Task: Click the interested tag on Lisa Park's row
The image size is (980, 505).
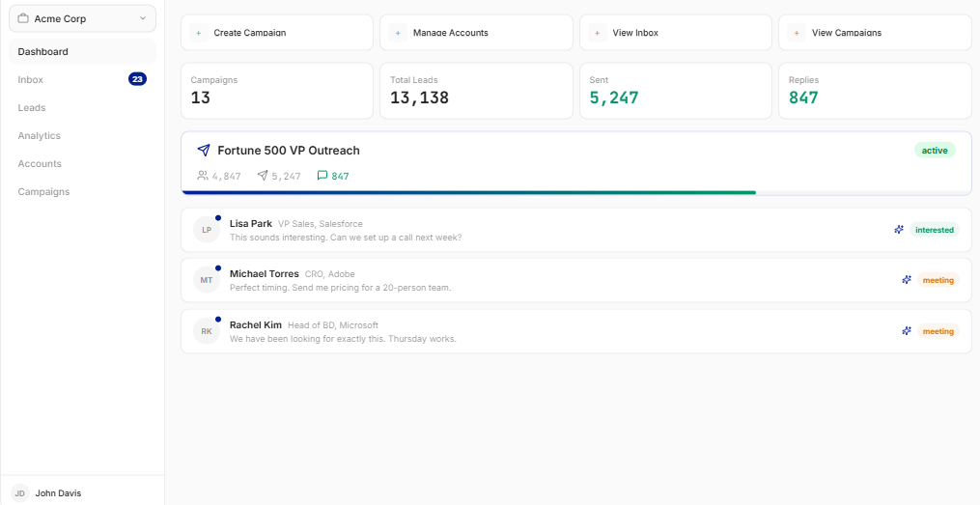Action: click(x=935, y=230)
